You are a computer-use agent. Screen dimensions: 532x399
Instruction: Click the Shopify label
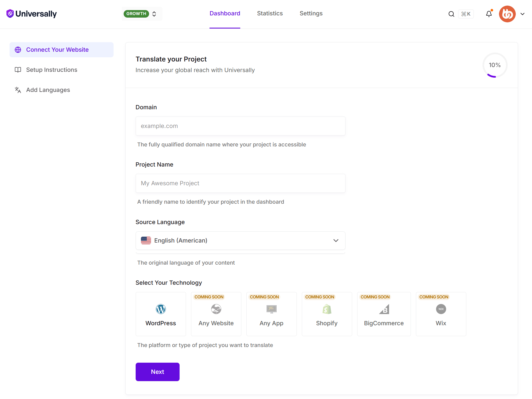[327, 323]
